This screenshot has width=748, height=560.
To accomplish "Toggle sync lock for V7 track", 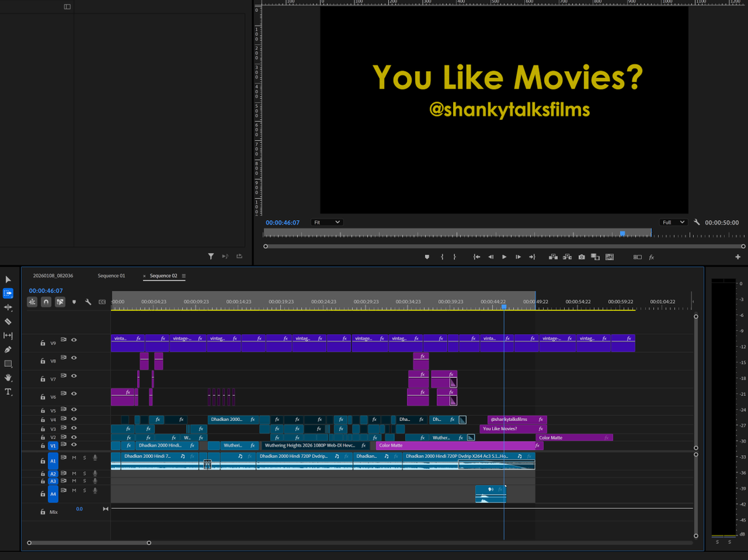I will coord(64,375).
